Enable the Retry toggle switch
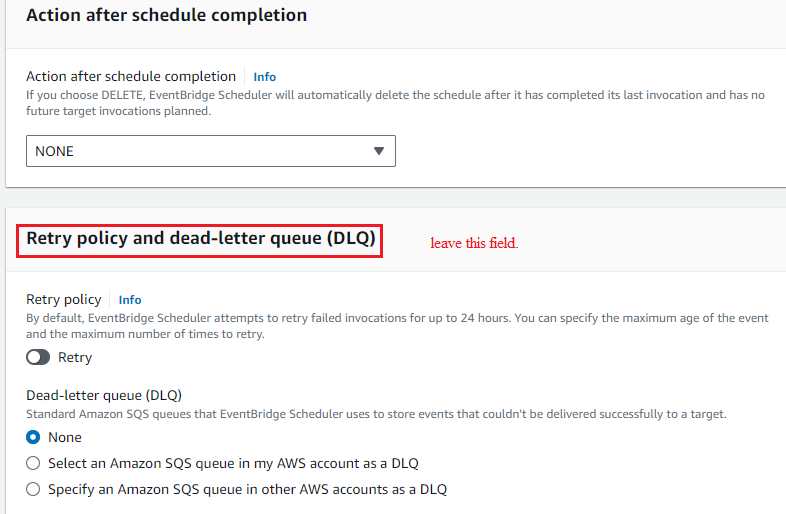The height and width of the screenshot is (514, 786). (x=38, y=357)
